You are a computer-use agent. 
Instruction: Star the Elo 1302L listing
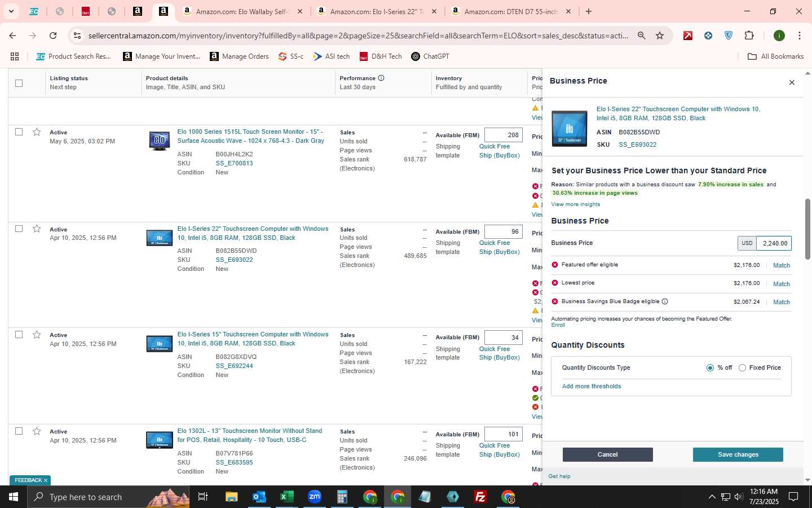(37, 431)
